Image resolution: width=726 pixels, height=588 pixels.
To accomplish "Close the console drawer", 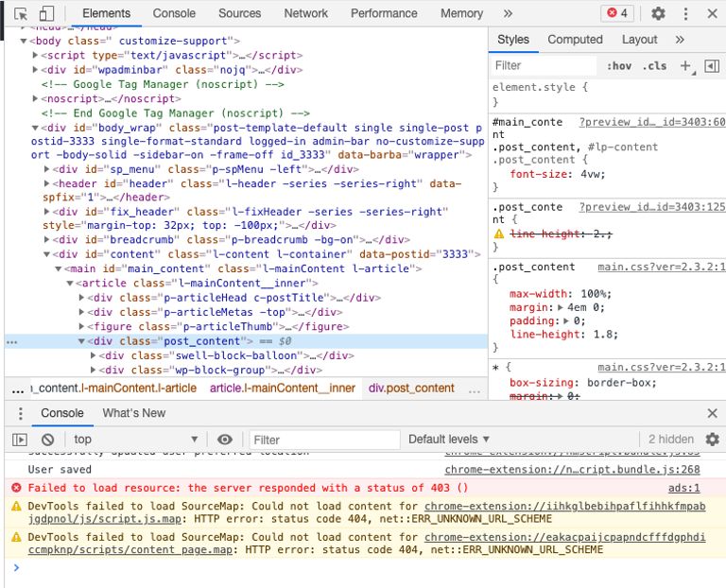I will coord(713,413).
